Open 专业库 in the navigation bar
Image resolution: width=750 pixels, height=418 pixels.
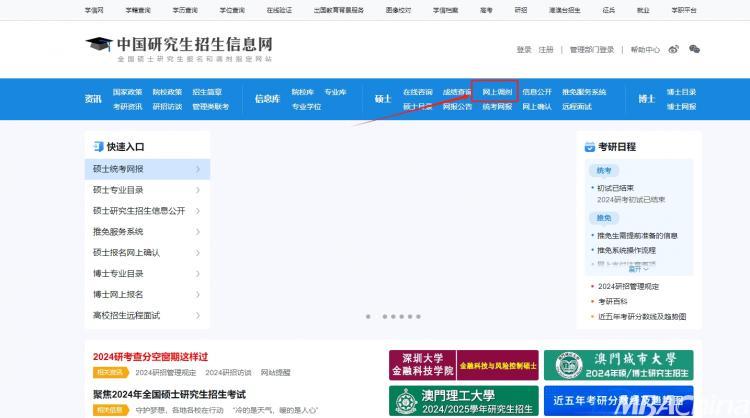point(335,92)
